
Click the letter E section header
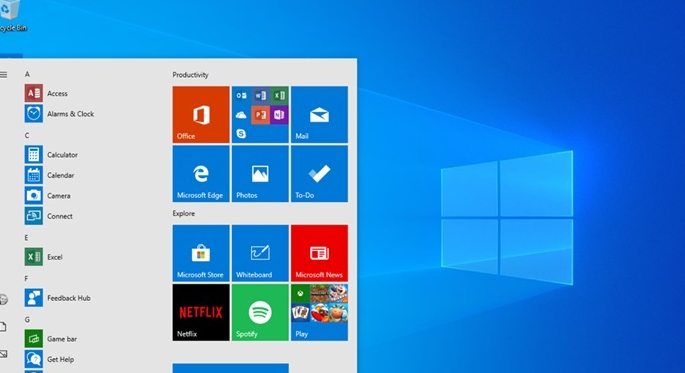click(x=27, y=238)
